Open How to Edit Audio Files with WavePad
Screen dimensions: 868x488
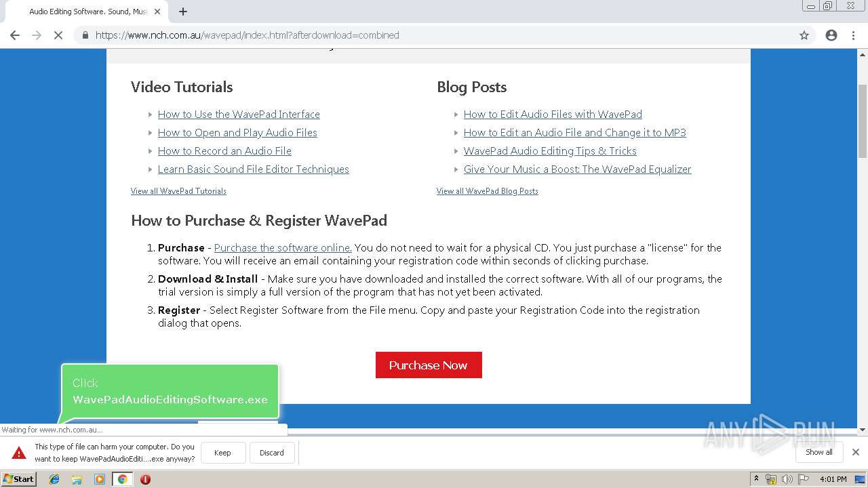click(x=553, y=115)
